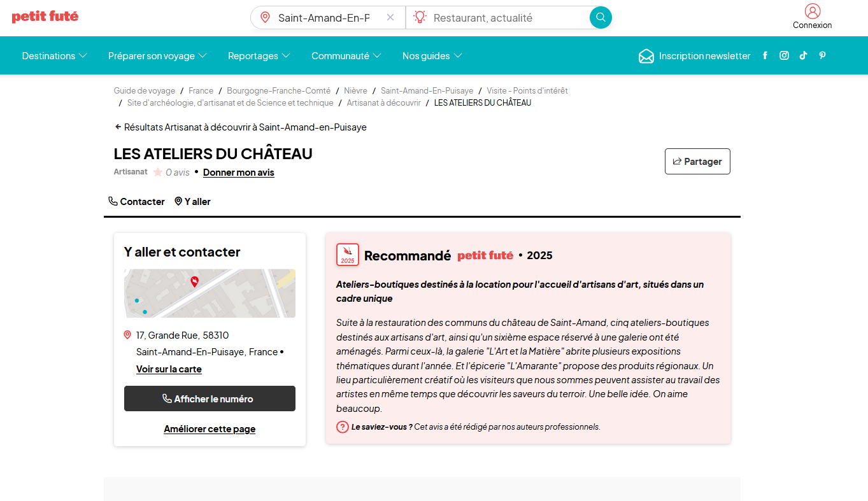The image size is (868, 501).
Task: Click Voir sur la carte link
Action: [x=169, y=369]
